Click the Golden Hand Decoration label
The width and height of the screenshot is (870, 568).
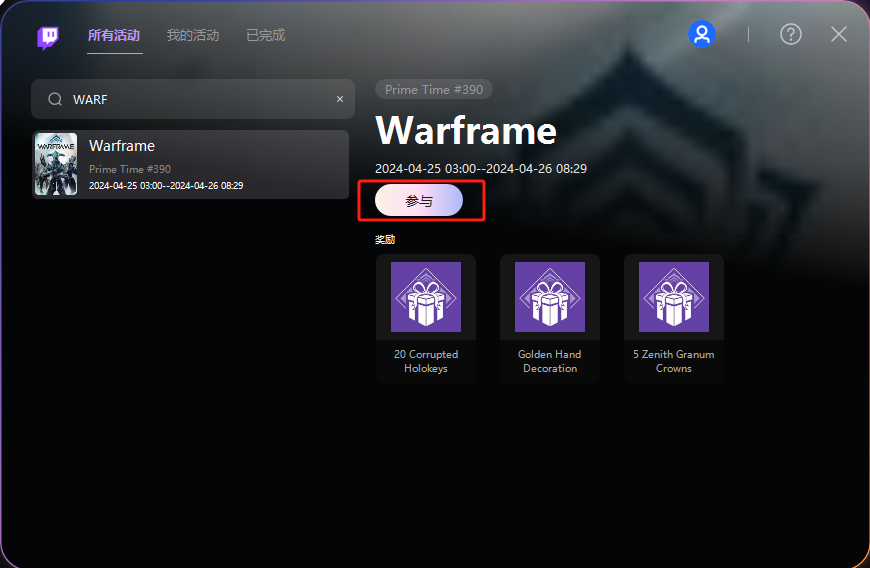pos(550,361)
